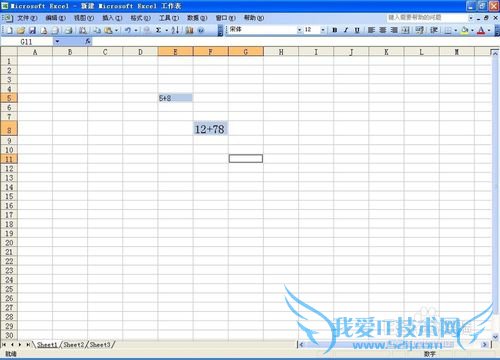Click the Select All corner button
500x360 pixels.
pyautogui.click(x=9, y=52)
